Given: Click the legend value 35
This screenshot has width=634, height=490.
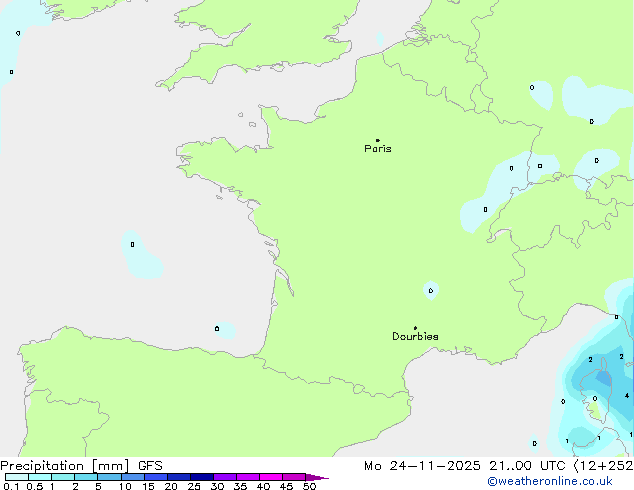Looking at the screenshot, I should (x=240, y=486).
